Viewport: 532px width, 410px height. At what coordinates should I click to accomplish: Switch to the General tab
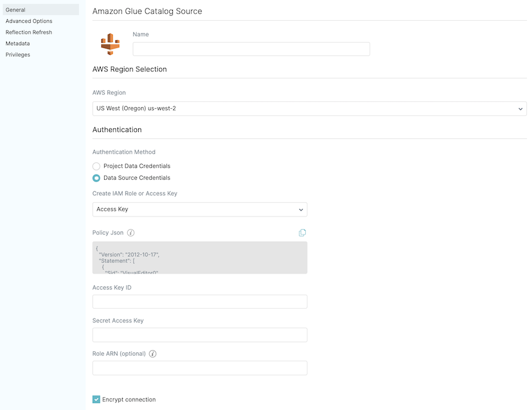click(x=16, y=10)
